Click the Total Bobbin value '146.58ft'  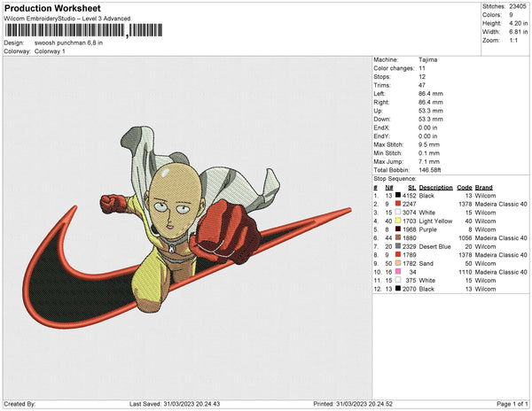pyautogui.click(x=430, y=170)
